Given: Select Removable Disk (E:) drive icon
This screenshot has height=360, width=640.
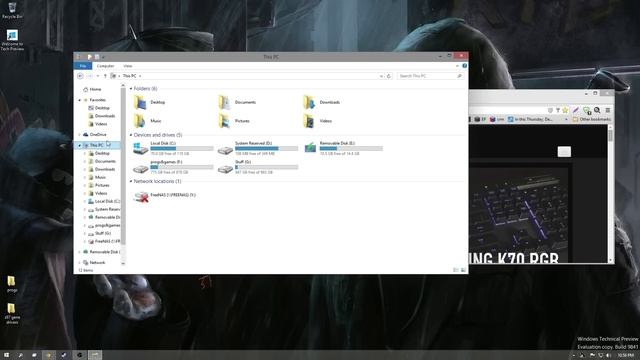Looking at the screenshot, I should tap(310, 148).
